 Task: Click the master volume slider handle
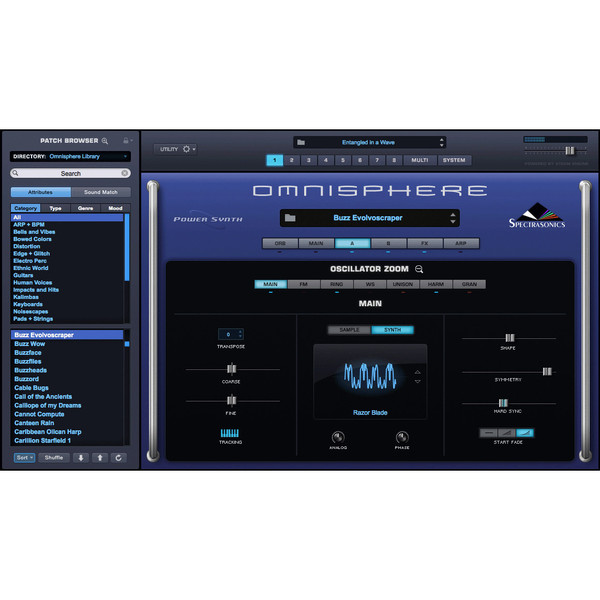570,151
